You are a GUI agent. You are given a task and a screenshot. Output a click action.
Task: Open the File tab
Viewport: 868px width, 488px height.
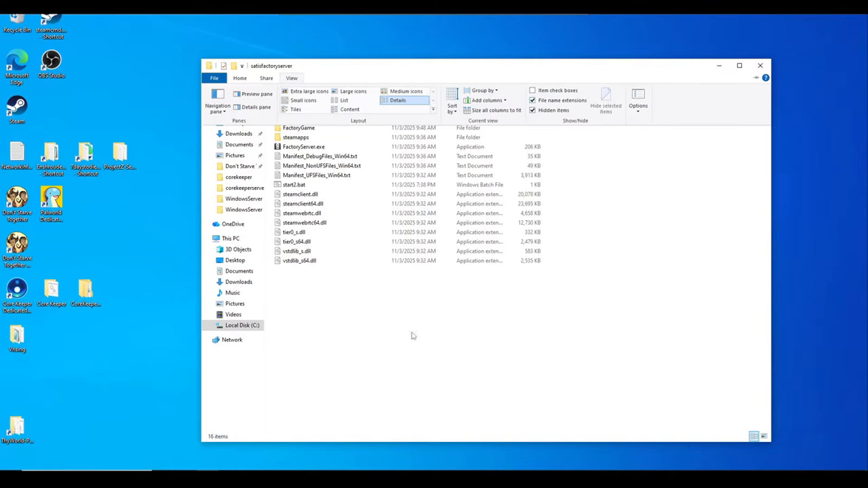coord(214,78)
